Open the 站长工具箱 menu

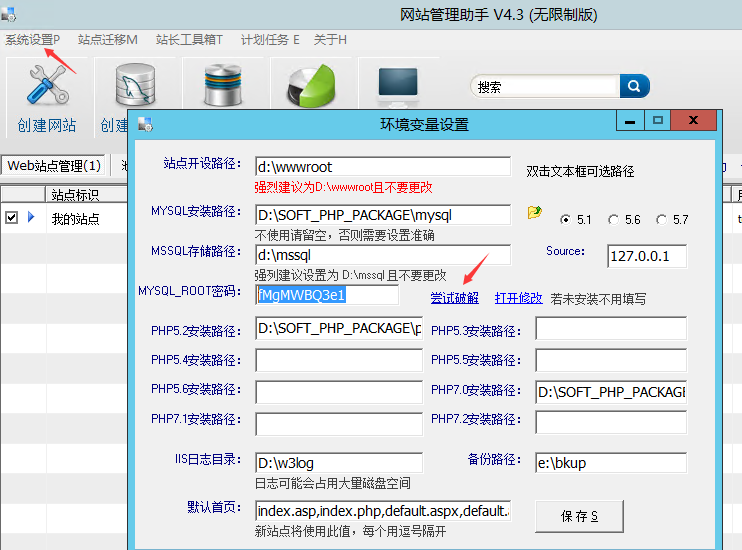tap(189, 40)
